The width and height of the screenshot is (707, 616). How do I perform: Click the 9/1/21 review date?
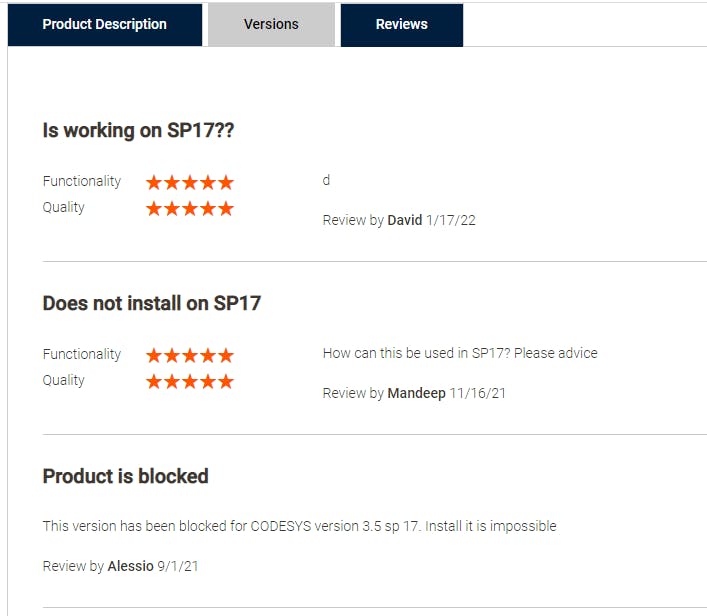[178, 566]
